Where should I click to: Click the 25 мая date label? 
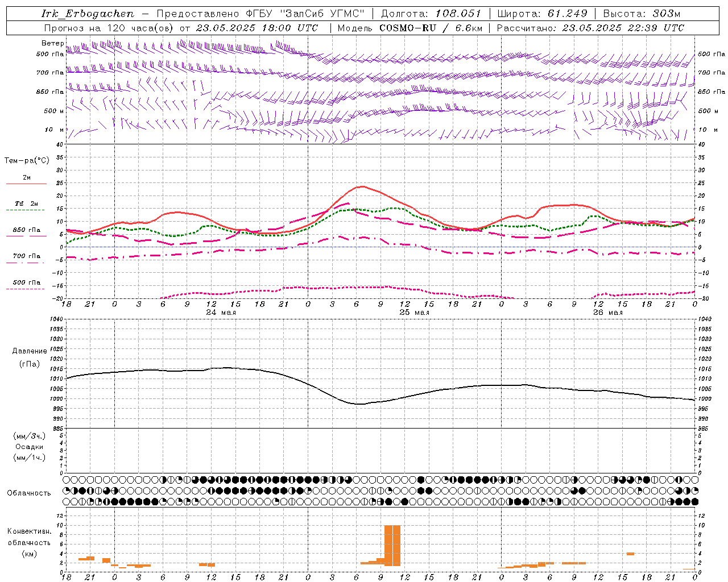[x=414, y=313]
